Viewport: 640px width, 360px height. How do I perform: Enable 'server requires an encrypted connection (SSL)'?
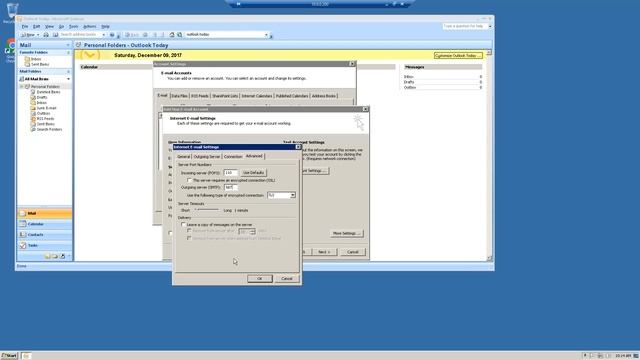[189, 180]
